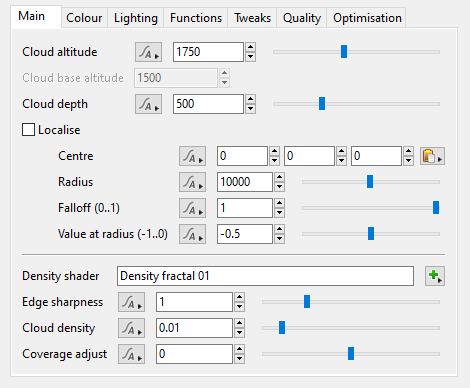Image resolution: width=470 pixels, height=388 pixels.
Task: Increase first Centre value with up arrow
Action: pos(274,151)
